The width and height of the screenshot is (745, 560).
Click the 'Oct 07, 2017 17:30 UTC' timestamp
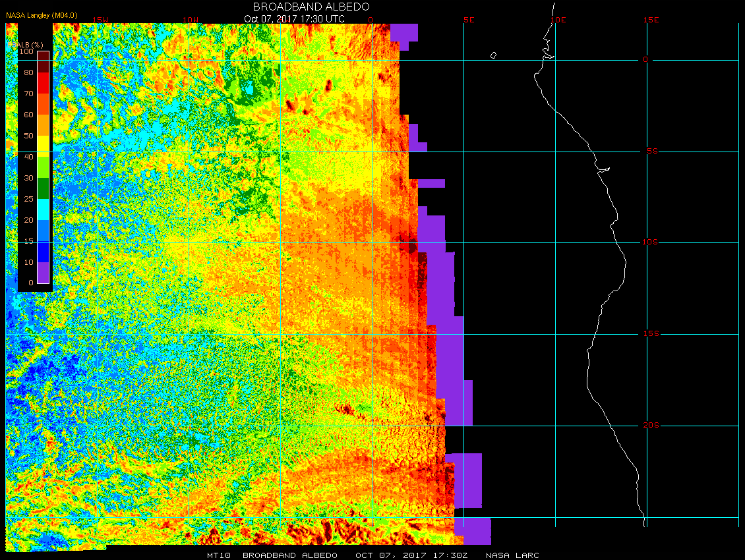(295, 19)
